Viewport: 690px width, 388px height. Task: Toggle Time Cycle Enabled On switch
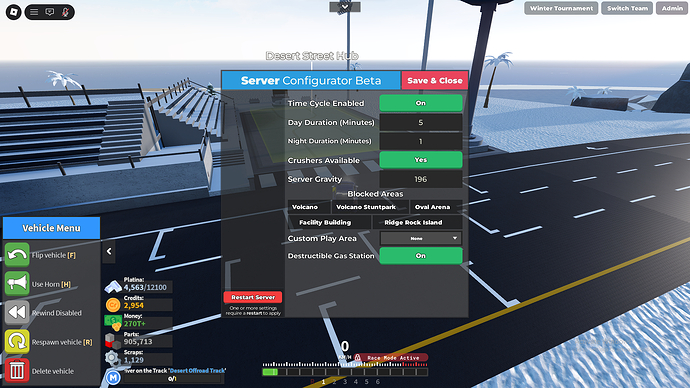tap(421, 103)
